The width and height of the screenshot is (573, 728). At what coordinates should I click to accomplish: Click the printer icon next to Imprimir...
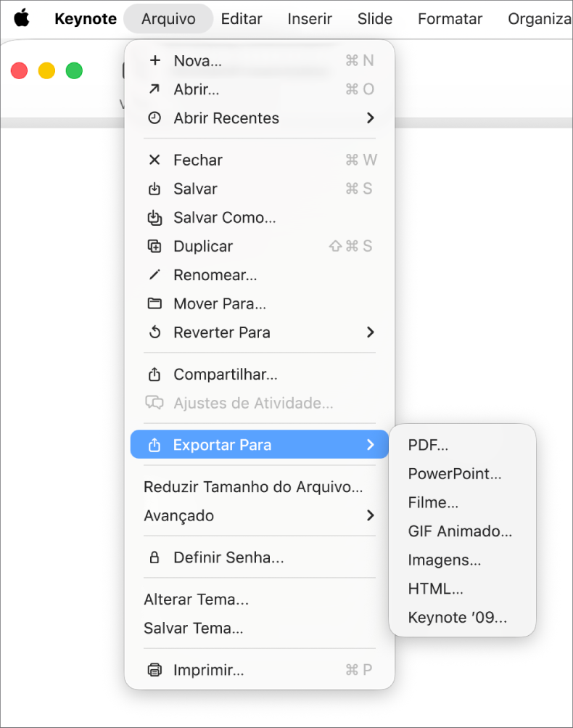pos(154,670)
